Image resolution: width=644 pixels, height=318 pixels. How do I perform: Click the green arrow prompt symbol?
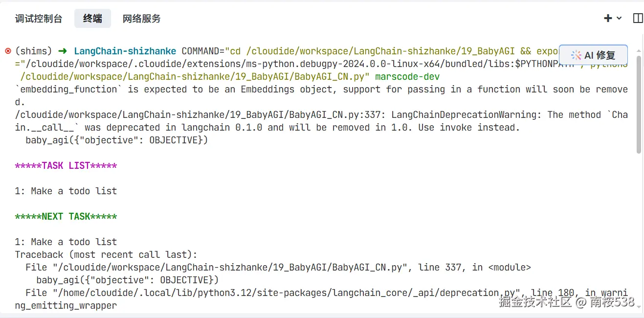coord(63,51)
